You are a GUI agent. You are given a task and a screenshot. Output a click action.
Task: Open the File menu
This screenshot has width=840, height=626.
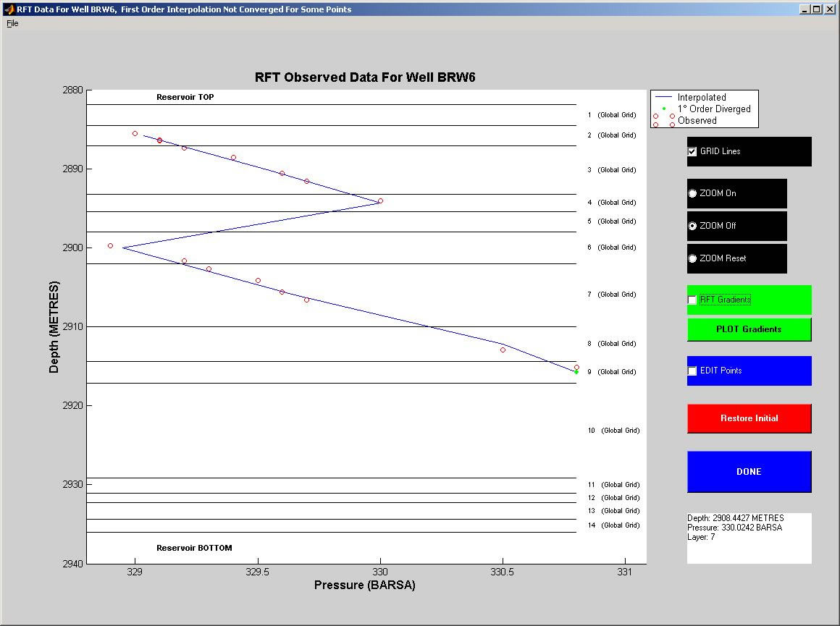point(12,23)
